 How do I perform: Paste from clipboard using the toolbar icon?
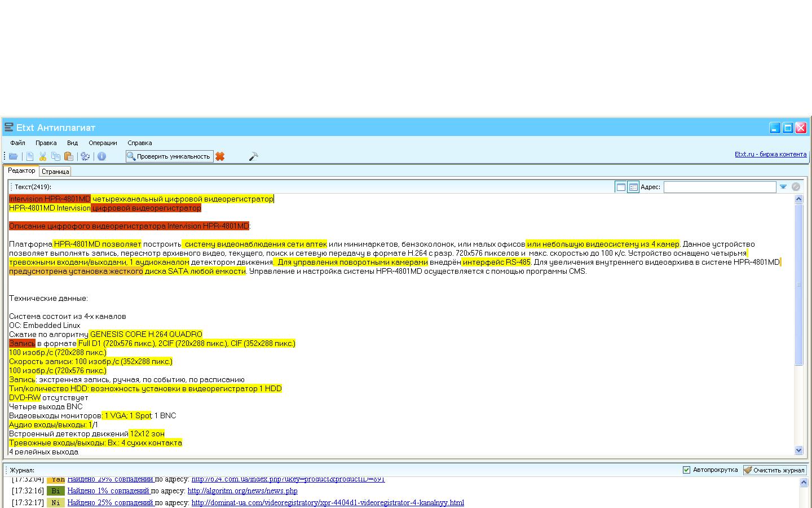coord(69,156)
